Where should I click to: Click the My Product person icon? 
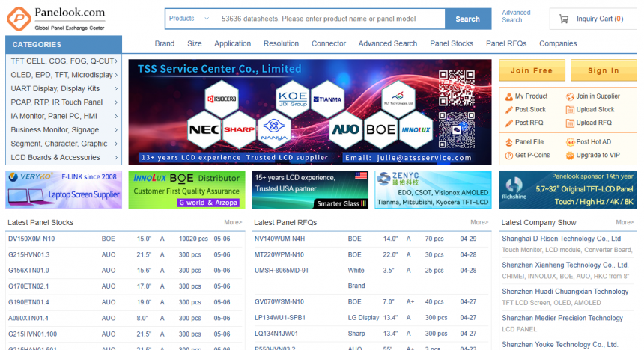[x=509, y=96]
